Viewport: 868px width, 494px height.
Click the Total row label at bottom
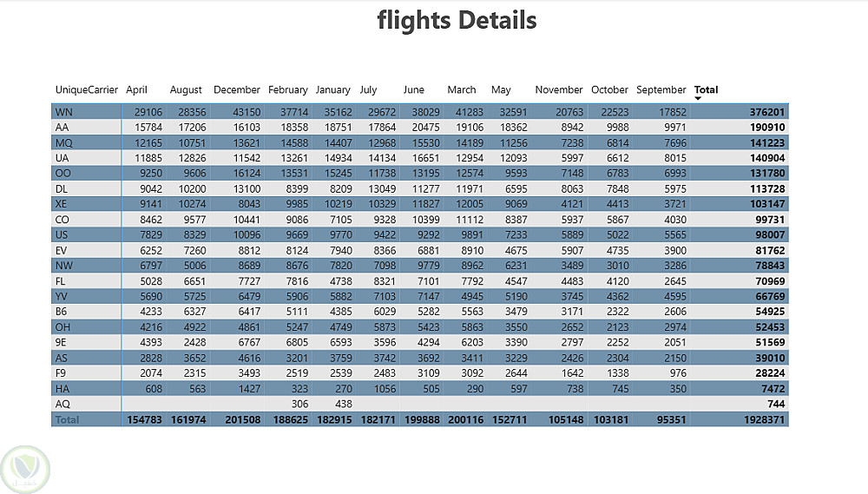click(x=68, y=419)
